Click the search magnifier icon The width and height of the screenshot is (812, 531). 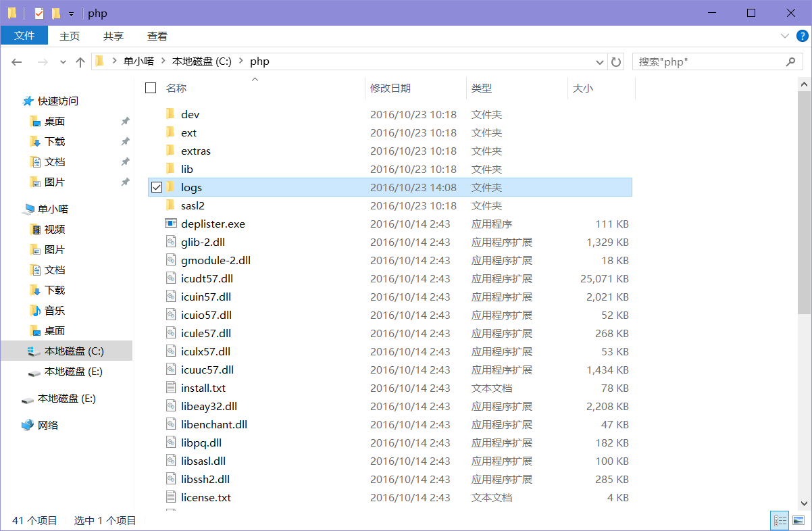tap(791, 61)
